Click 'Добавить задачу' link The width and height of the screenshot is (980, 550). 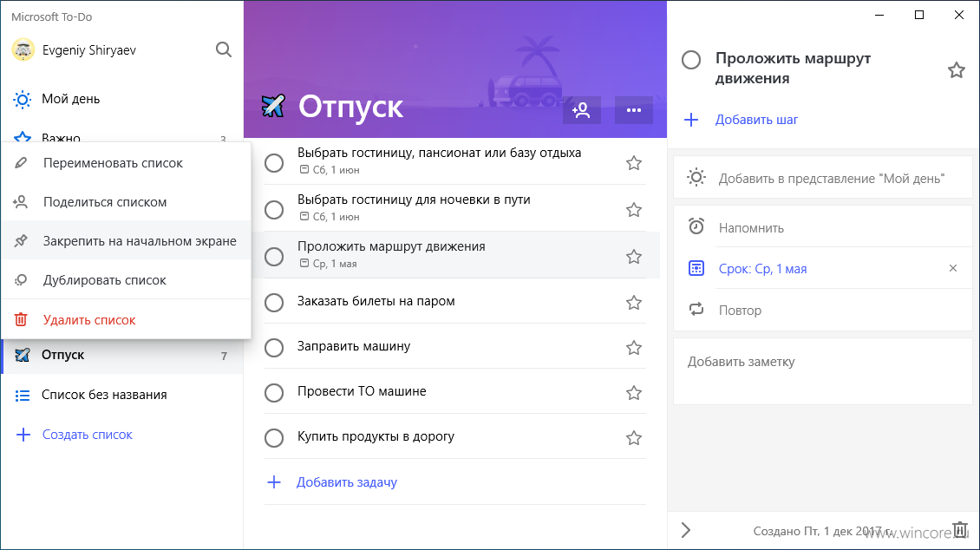(347, 481)
